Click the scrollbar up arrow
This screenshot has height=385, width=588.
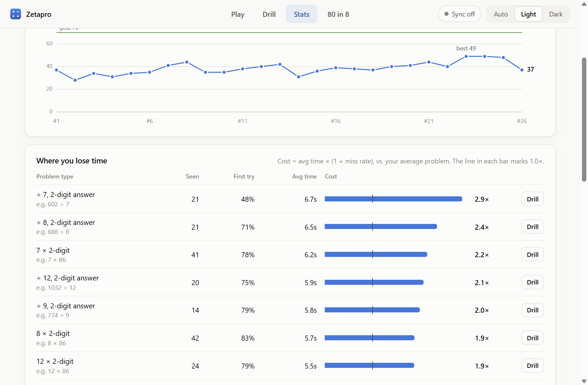click(x=584, y=4)
